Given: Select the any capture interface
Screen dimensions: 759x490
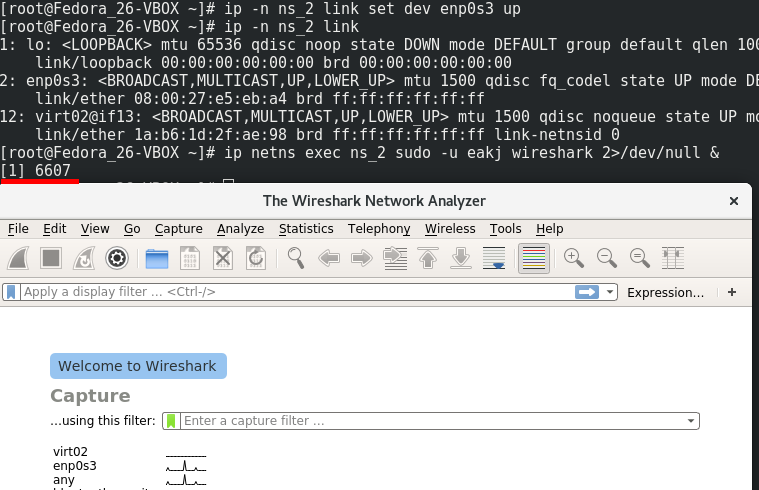Looking at the screenshot, I should [x=64, y=480].
